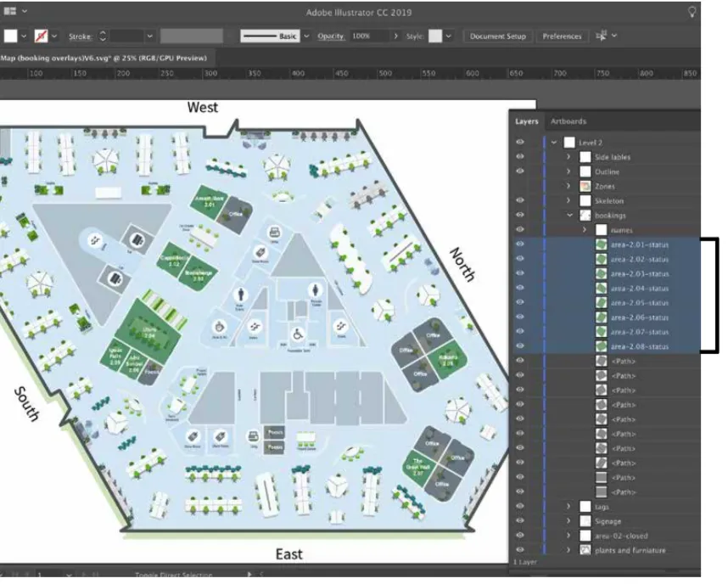Toggle visibility of the Skeleton layer
Viewport: 728px width, 584px height.
pyautogui.click(x=520, y=201)
